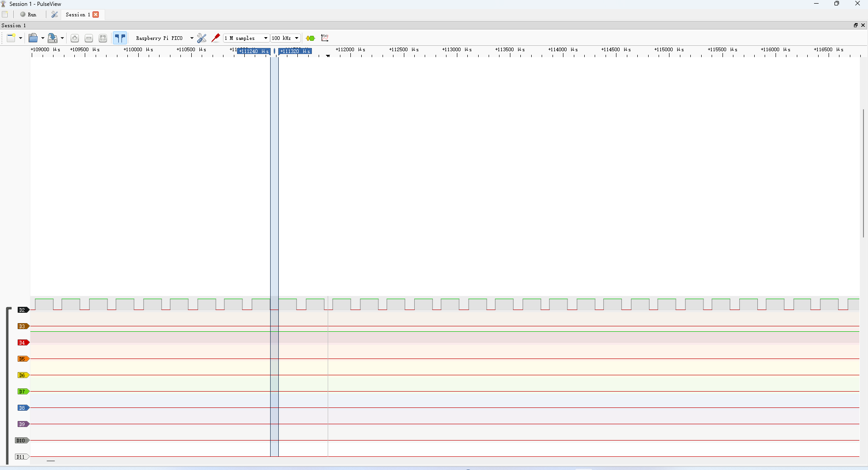This screenshot has width=868, height=470.
Task: Zoom out of the waveform
Action: [x=89, y=38]
